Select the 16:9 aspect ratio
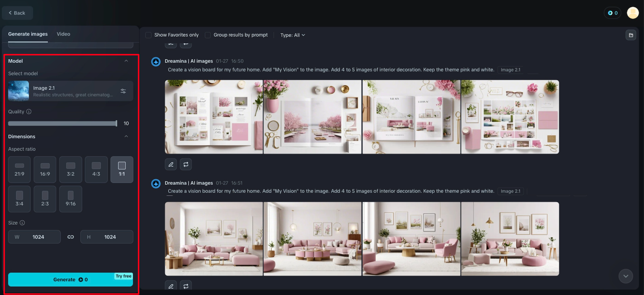 point(45,169)
